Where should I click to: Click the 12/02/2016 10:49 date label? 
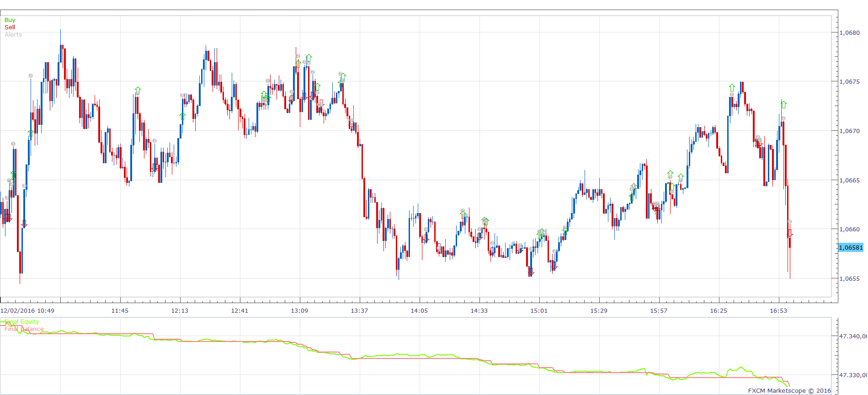pyautogui.click(x=27, y=311)
